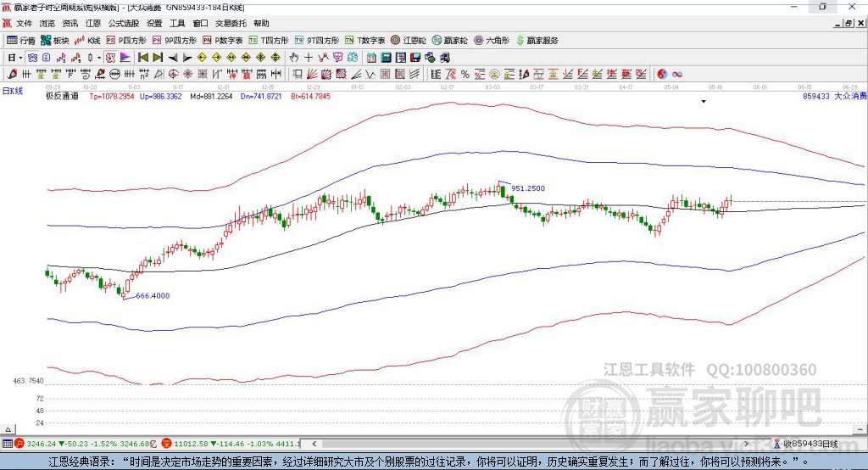Jump to first bar with green skip-back icon
The width and height of the screenshot is (868, 470).
(x=142, y=58)
